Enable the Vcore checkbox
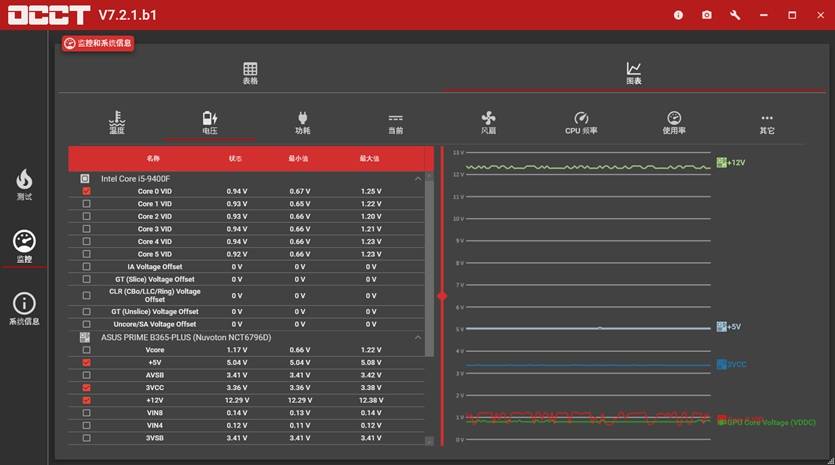 (x=86, y=350)
